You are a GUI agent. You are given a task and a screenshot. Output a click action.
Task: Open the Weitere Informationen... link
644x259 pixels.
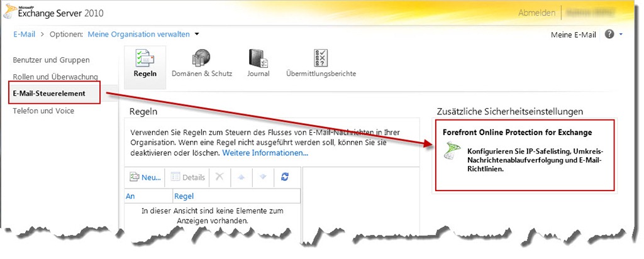coord(265,153)
